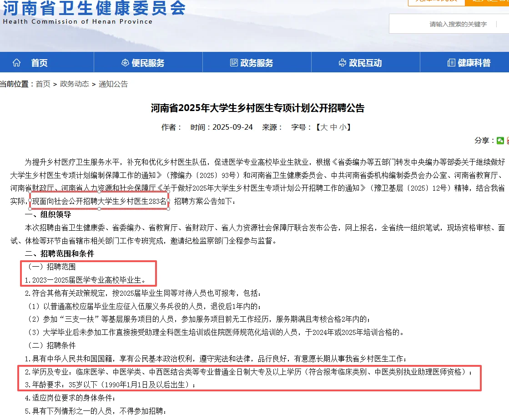Open the recruitment announcement article title
Screen dimensions: 509x420
[254, 109]
